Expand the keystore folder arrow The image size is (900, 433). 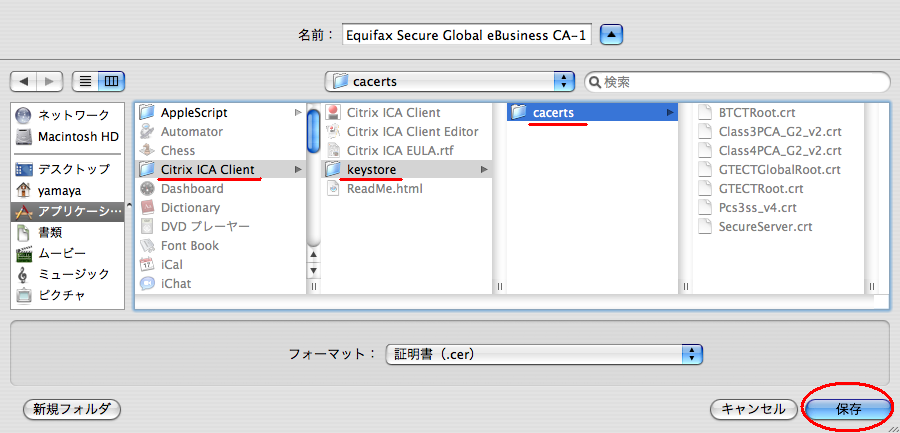[x=484, y=169]
